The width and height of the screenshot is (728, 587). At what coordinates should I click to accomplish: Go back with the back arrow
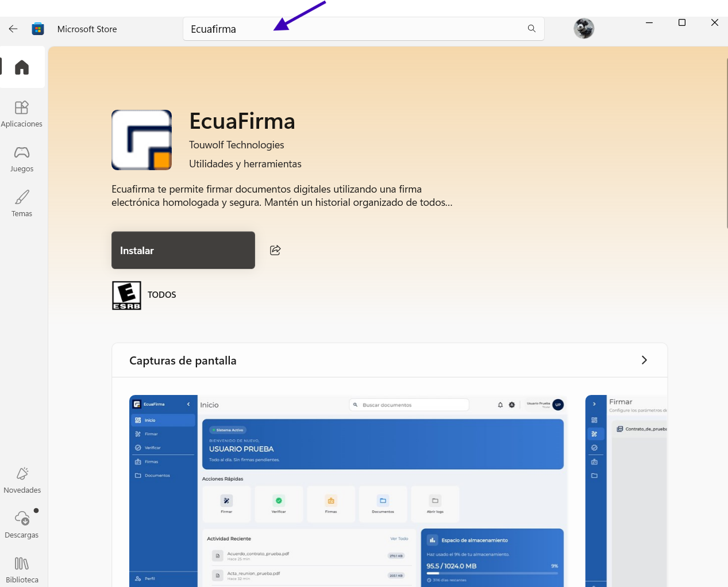coord(13,29)
